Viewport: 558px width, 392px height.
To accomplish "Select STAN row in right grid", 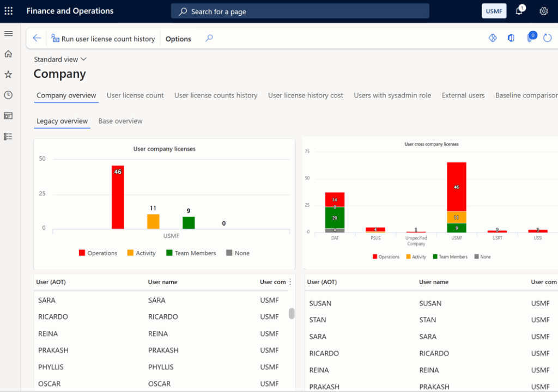I will [432, 320].
